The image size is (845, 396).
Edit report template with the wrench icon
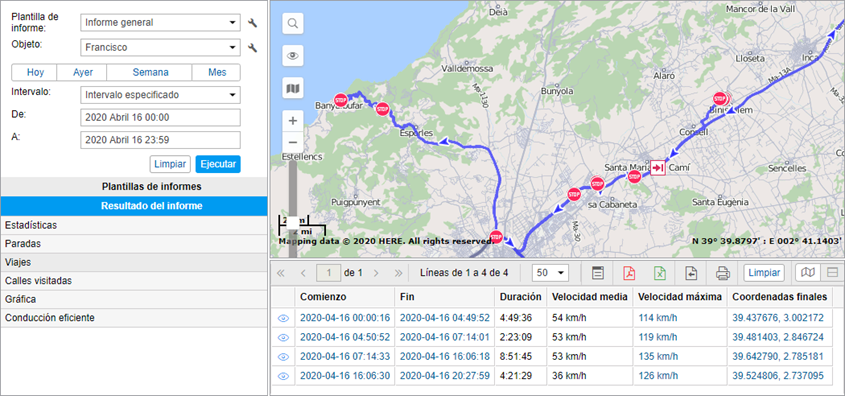point(252,23)
